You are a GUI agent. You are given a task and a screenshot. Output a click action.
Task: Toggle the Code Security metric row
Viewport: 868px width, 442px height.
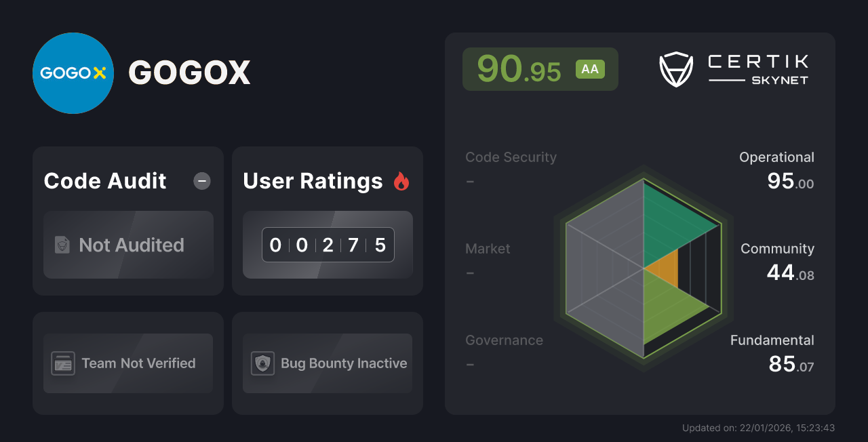pyautogui.click(x=511, y=168)
